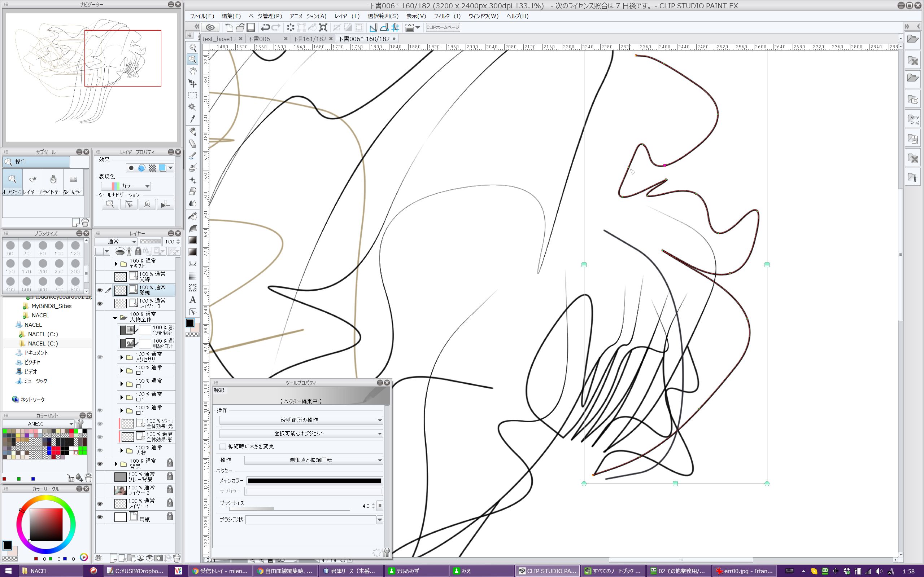
Task: Open the フィルター menu
Action: (x=447, y=16)
